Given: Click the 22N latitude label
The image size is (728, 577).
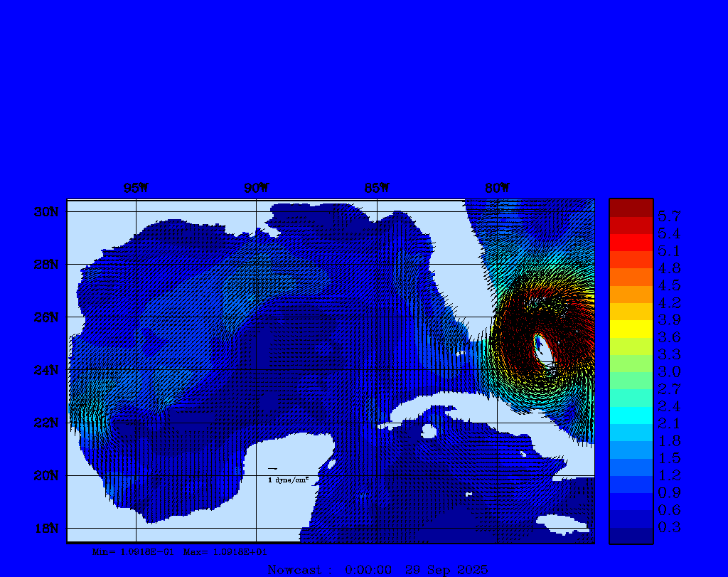Looking at the screenshot, I should pos(45,423).
